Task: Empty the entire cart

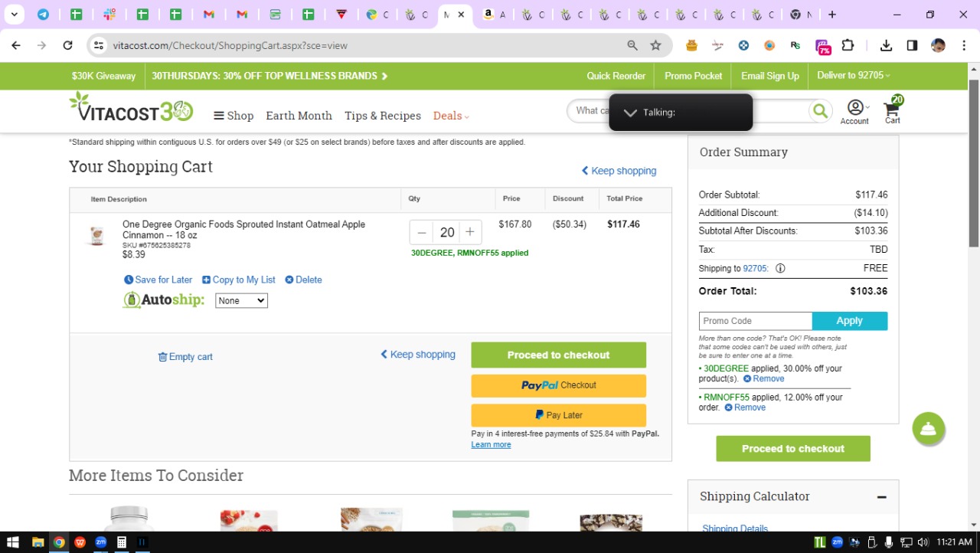Action: tap(185, 357)
